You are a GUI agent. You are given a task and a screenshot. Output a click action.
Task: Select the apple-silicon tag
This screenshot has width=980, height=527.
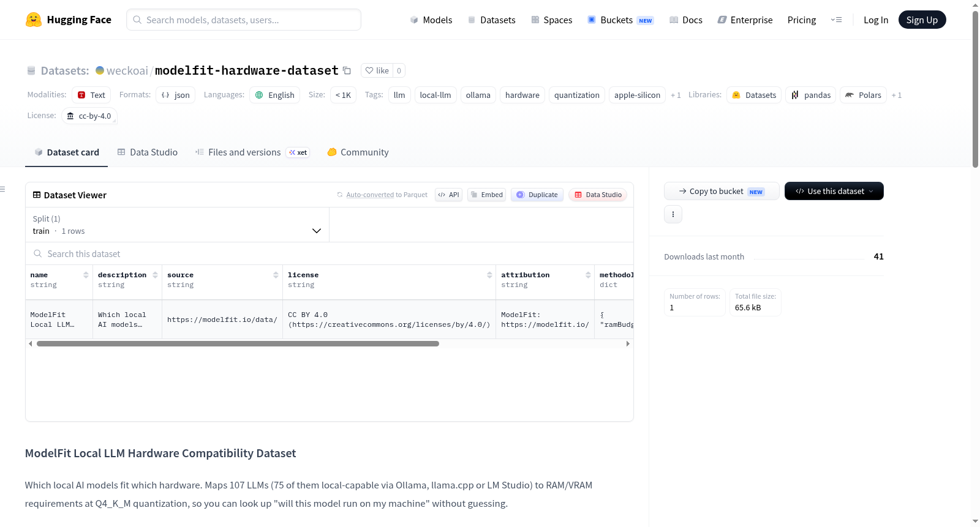637,95
